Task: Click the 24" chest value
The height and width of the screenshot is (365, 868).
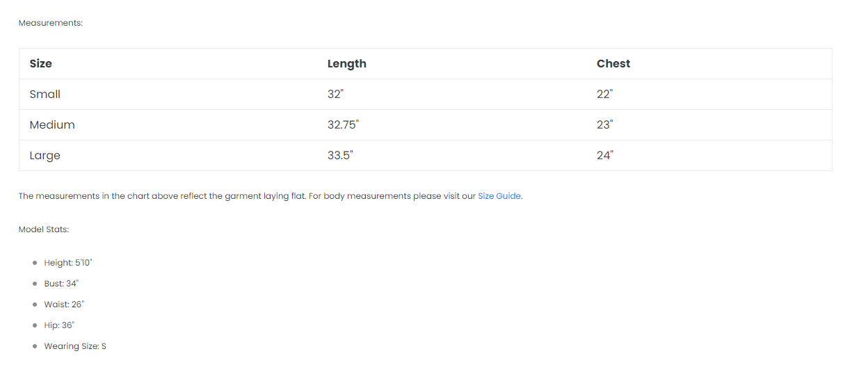Action: 604,155
